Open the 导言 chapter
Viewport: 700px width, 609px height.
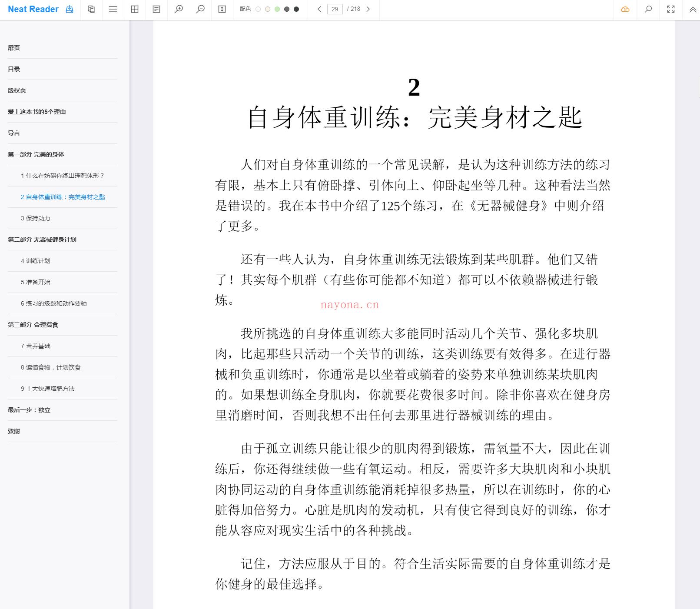(63, 133)
